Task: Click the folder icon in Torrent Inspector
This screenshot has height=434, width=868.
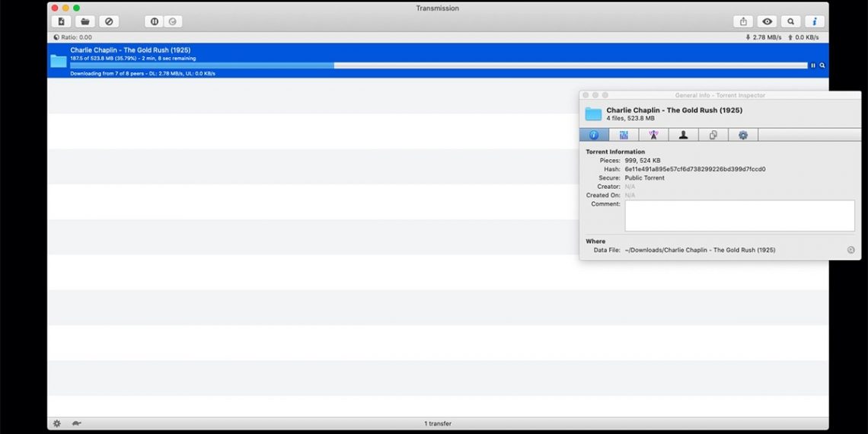Action: click(x=593, y=114)
